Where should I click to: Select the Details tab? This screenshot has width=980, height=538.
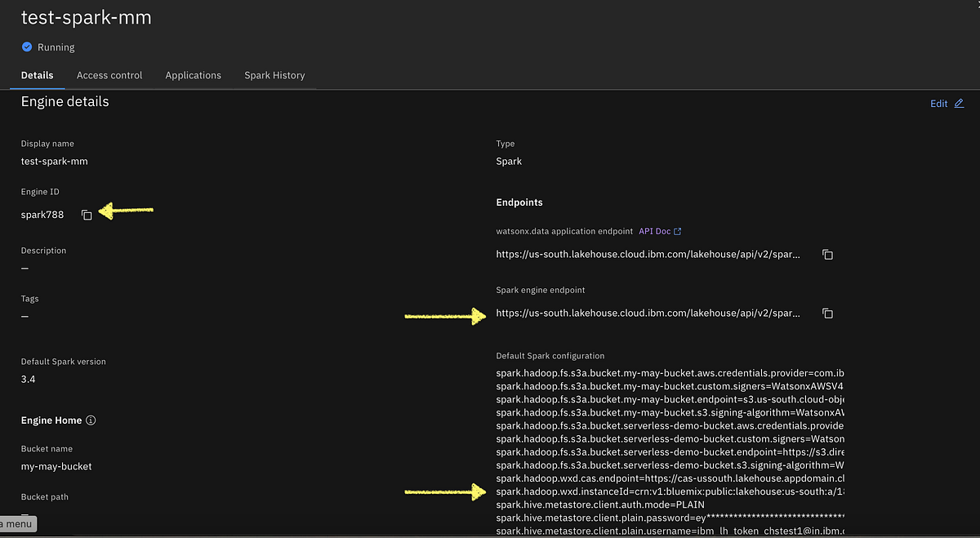(37, 75)
